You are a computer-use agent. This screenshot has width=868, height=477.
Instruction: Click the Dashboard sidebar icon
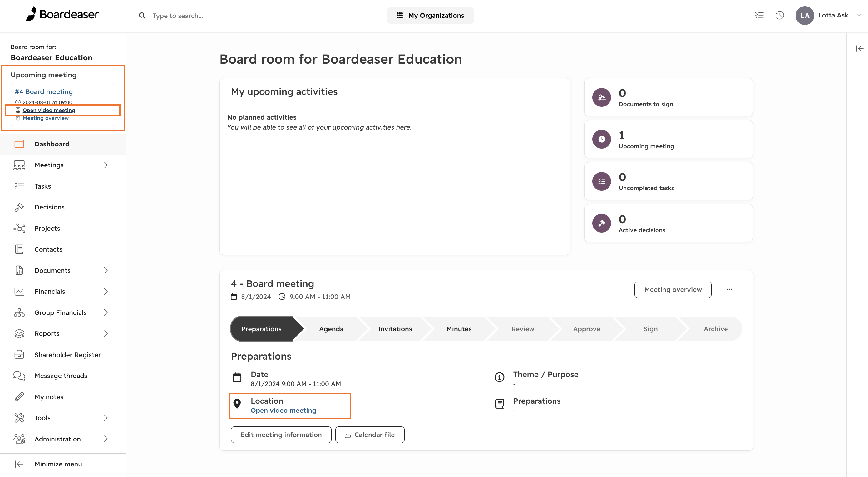19,144
